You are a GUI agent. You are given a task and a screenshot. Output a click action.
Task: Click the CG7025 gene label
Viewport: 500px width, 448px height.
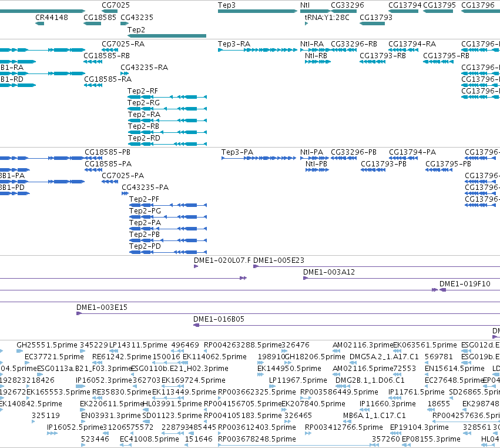pos(116,5)
